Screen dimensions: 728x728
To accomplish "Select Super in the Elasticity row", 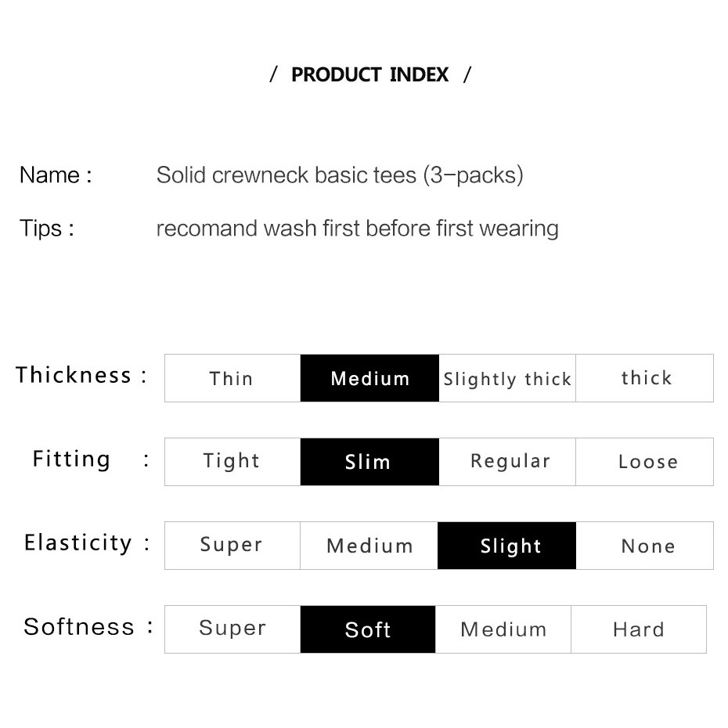I will tap(232, 546).
